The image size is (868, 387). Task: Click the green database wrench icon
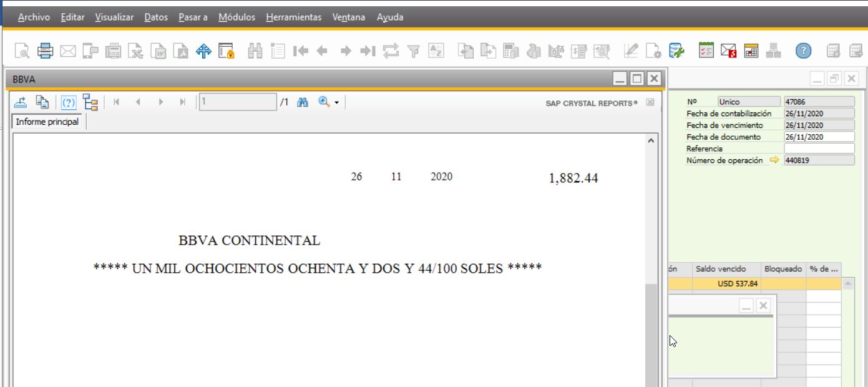pyautogui.click(x=676, y=51)
